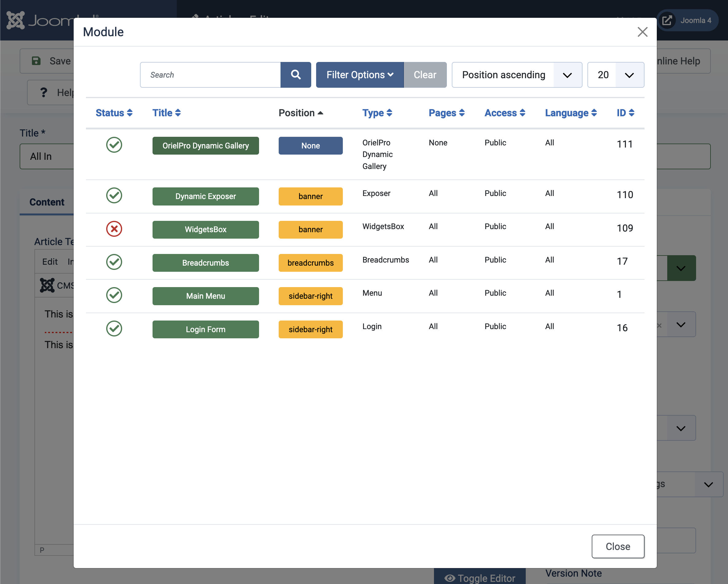Toggle status of Dynamic Exposer module
This screenshot has width=728, height=584.
(x=114, y=195)
